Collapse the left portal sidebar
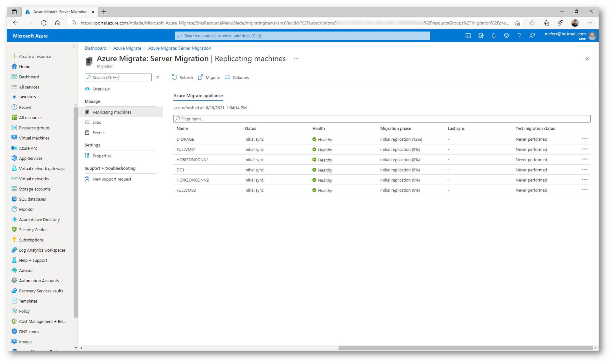 [x=74, y=46]
